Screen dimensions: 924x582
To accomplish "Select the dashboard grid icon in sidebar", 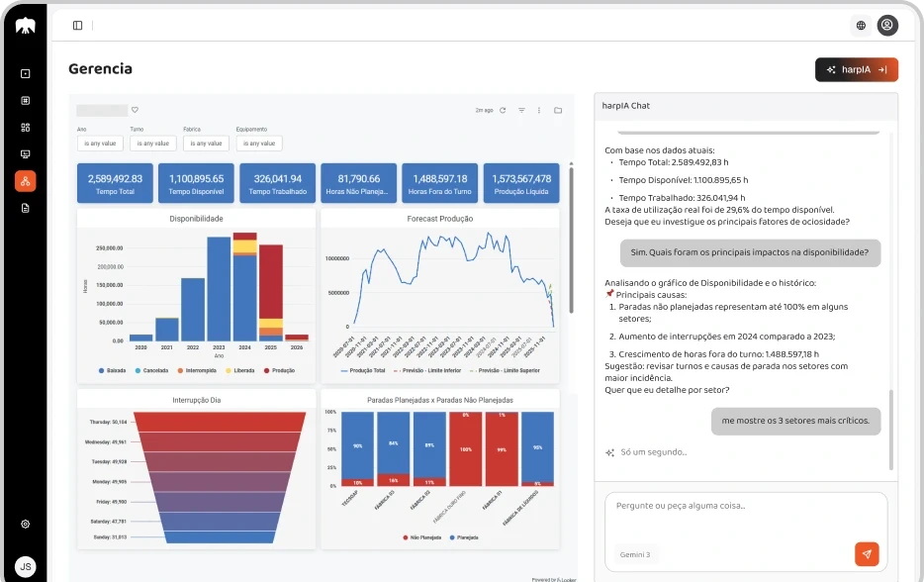I will tap(25, 127).
